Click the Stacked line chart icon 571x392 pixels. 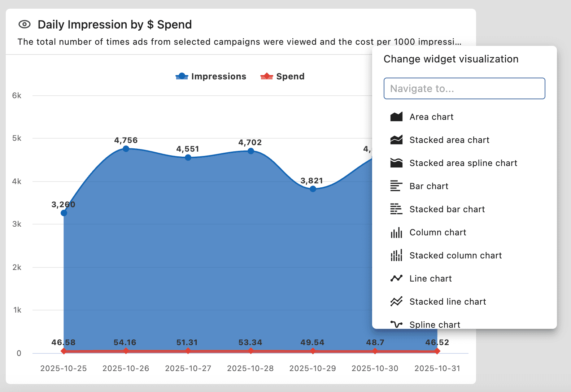396,302
